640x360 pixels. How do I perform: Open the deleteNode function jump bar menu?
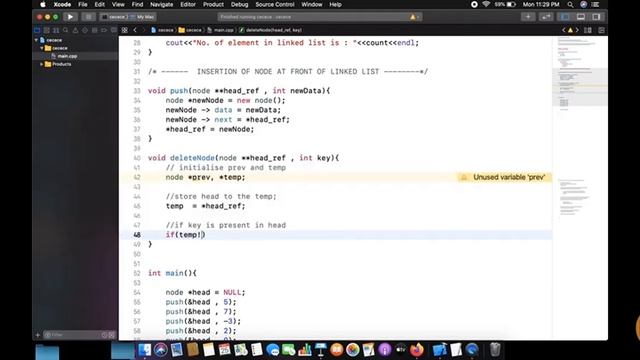coord(270,30)
